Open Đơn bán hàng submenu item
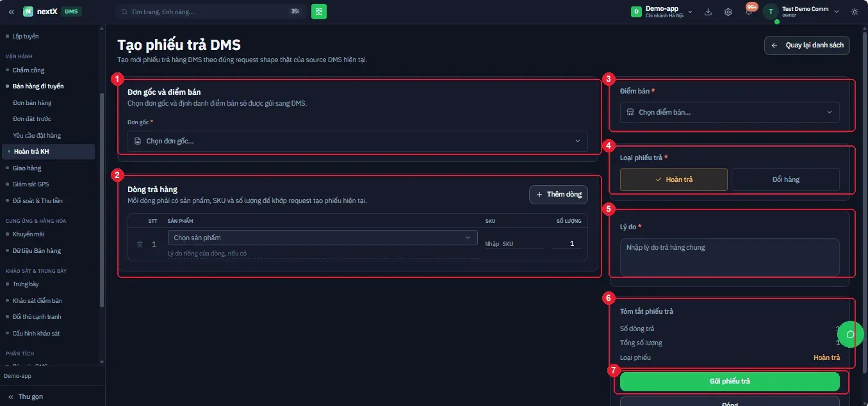 pos(32,102)
